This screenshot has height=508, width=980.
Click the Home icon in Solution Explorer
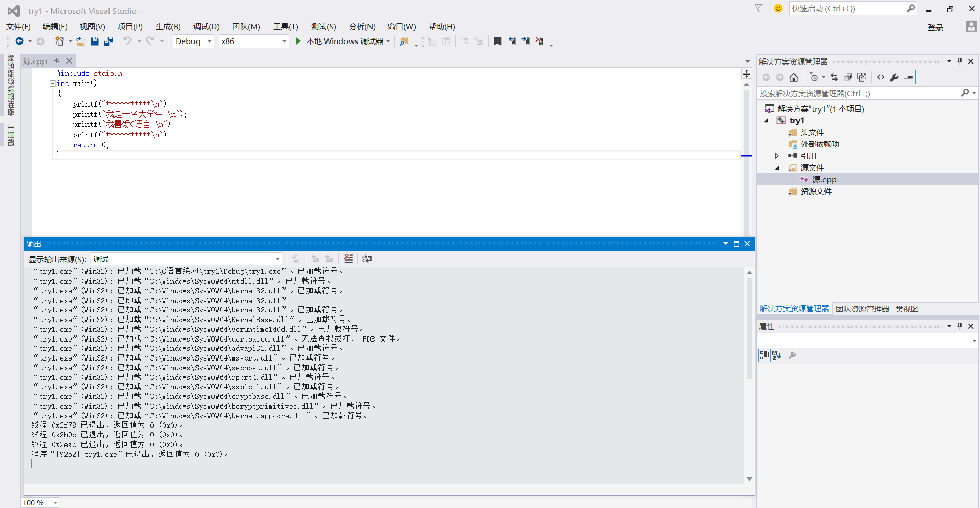[x=794, y=77]
